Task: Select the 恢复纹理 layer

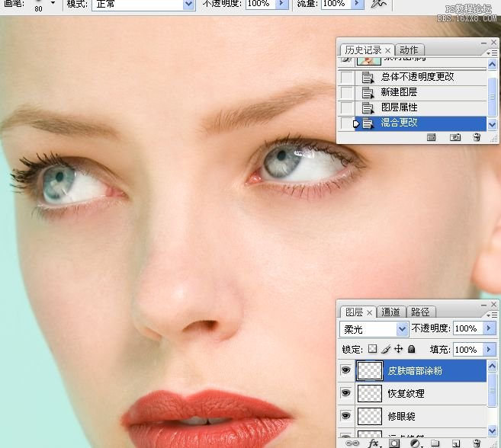Action: (420, 393)
